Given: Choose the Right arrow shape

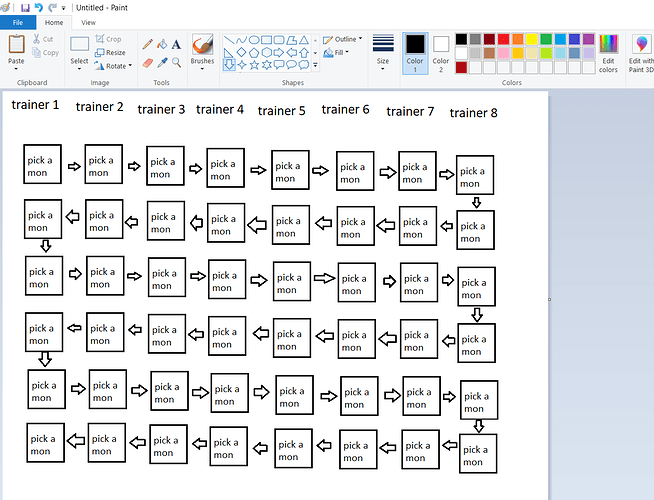Looking at the screenshot, I should coord(279,53).
